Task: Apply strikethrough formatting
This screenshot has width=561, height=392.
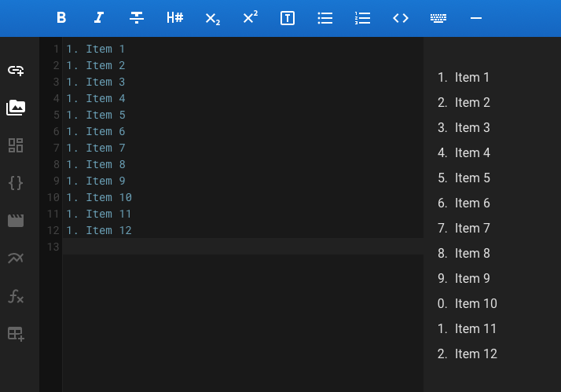Action: pyautogui.click(x=137, y=17)
